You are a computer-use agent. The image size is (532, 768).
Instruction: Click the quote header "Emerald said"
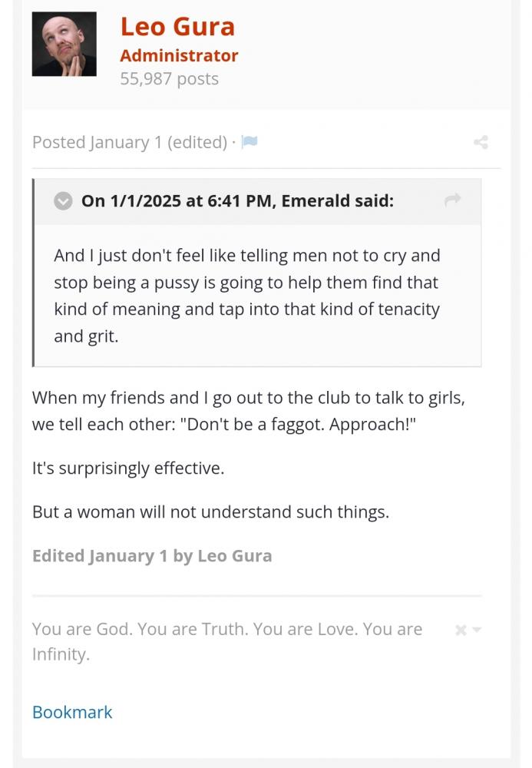(x=237, y=201)
